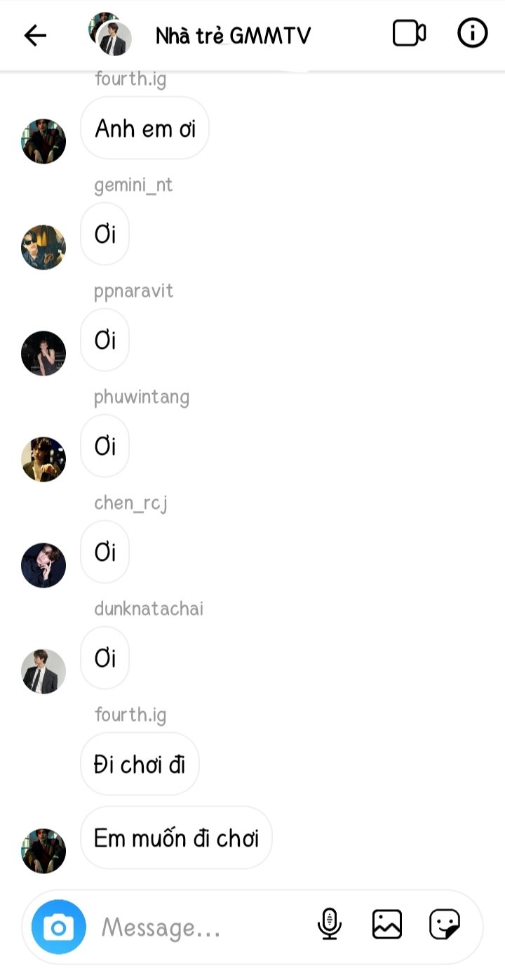Open camera from the blue camera button
Viewport: 505px width, 980px height.
pyautogui.click(x=59, y=927)
